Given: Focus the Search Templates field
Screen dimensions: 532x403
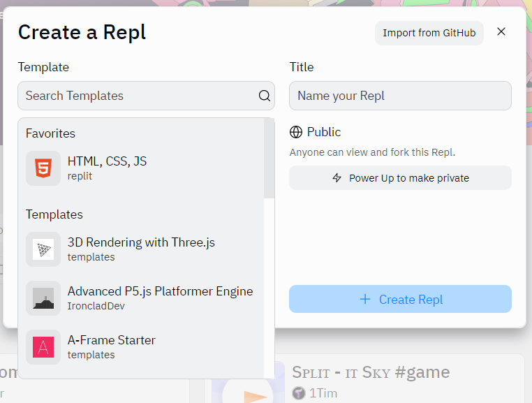Looking at the screenshot, I should pos(146,96).
